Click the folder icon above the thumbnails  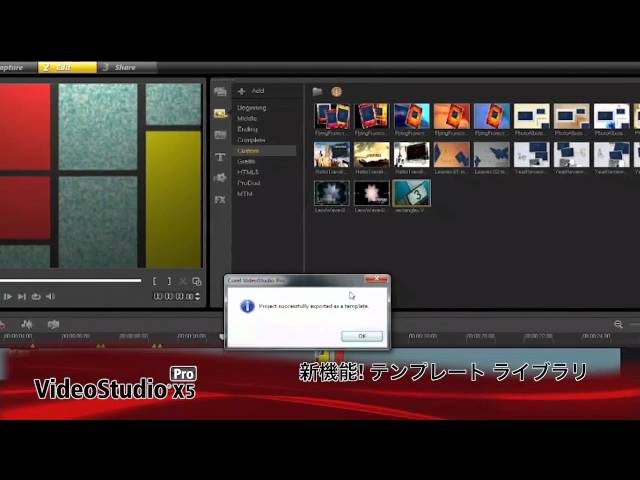click(x=318, y=91)
